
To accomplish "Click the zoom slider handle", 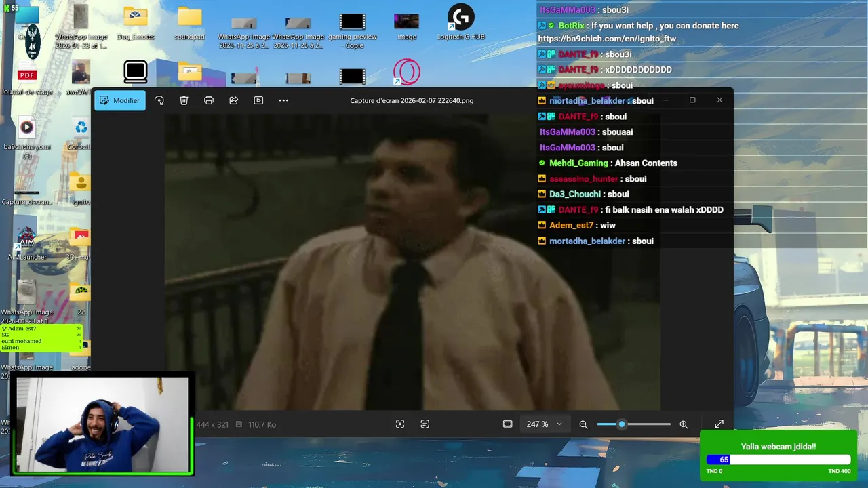I will pyautogui.click(x=621, y=424).
